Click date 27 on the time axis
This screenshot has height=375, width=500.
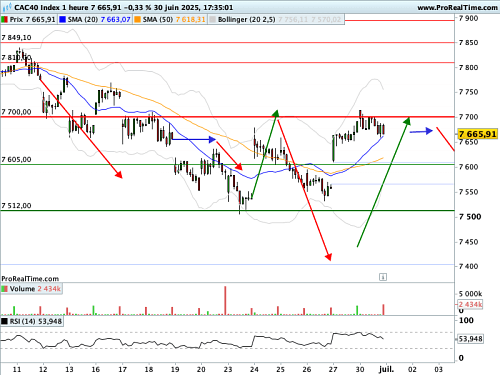[x=333, y=369]
